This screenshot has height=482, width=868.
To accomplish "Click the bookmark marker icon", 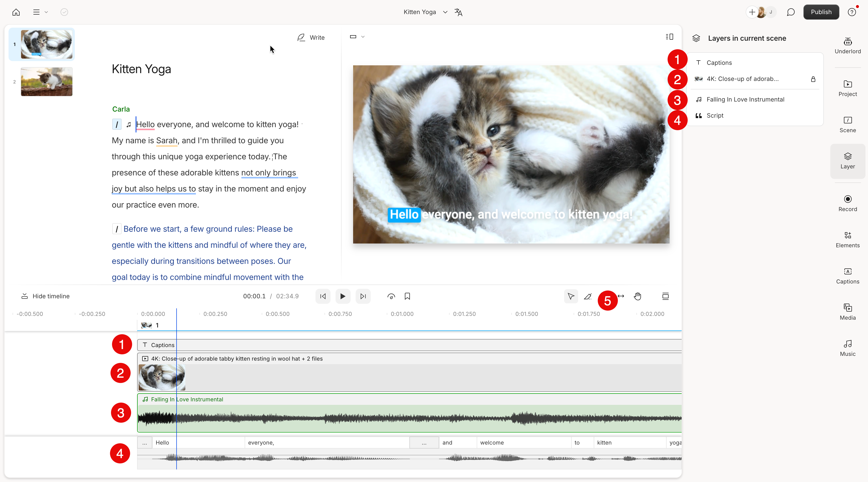I will (407, 296).
